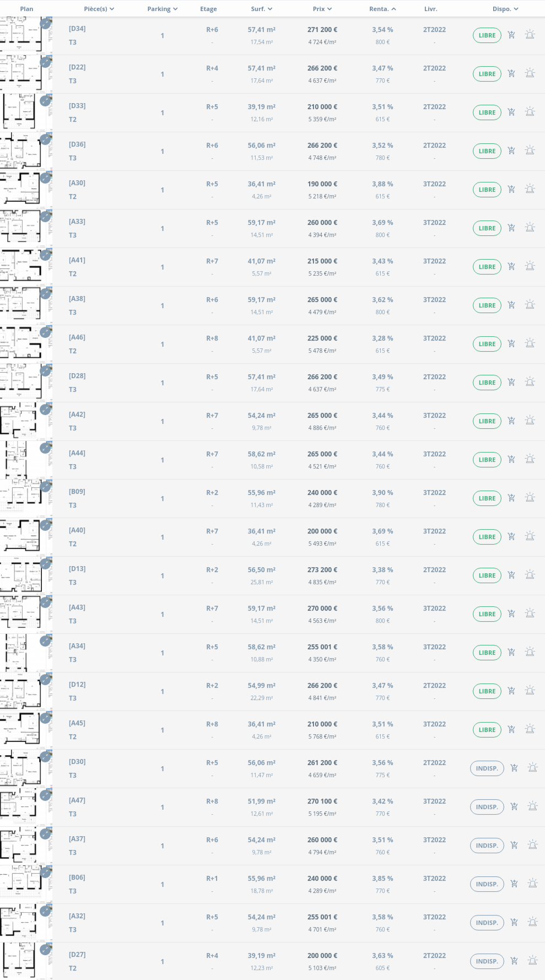Set an alert on lot B09
This screenshot has height=980, width=545.
pyautogui.click(x=530, y=498)
